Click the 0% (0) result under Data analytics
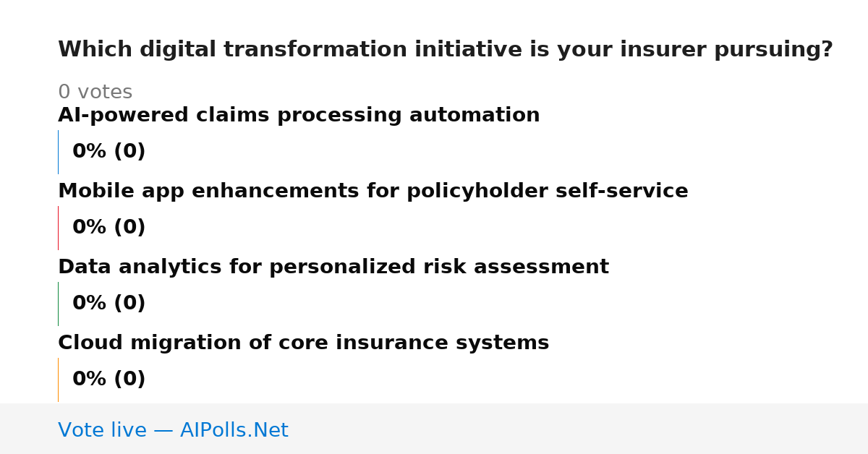868x454 pixels. (x=109, y=304)
